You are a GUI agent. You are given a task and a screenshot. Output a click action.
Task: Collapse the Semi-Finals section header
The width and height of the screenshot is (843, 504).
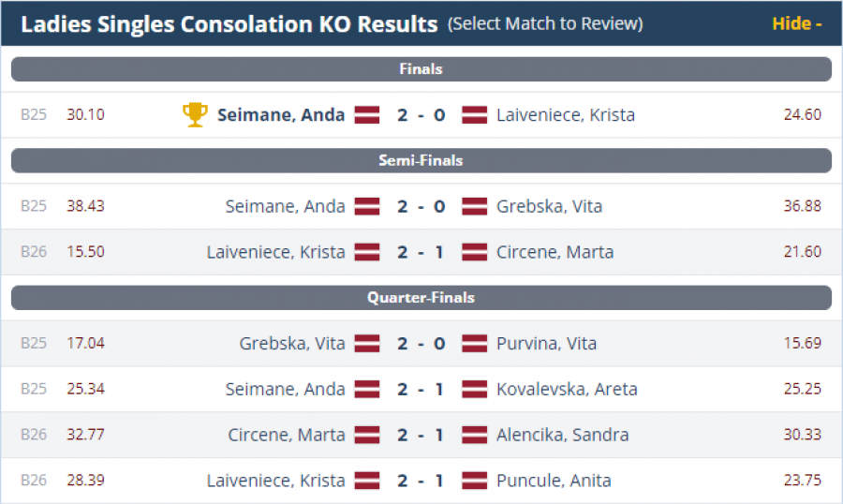[x=421, y=161]
